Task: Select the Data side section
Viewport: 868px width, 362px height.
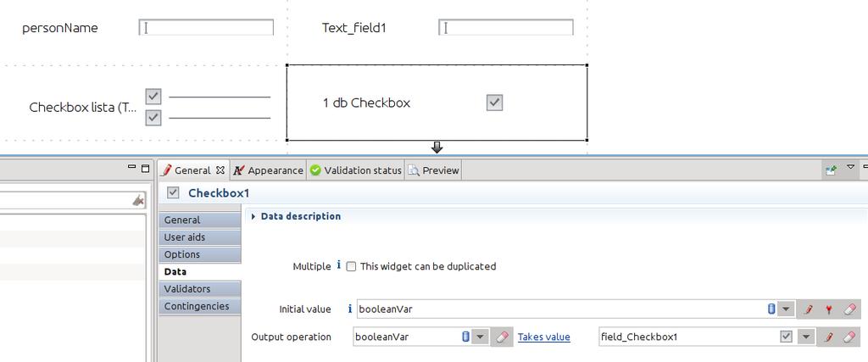Action: click(200, 272)
